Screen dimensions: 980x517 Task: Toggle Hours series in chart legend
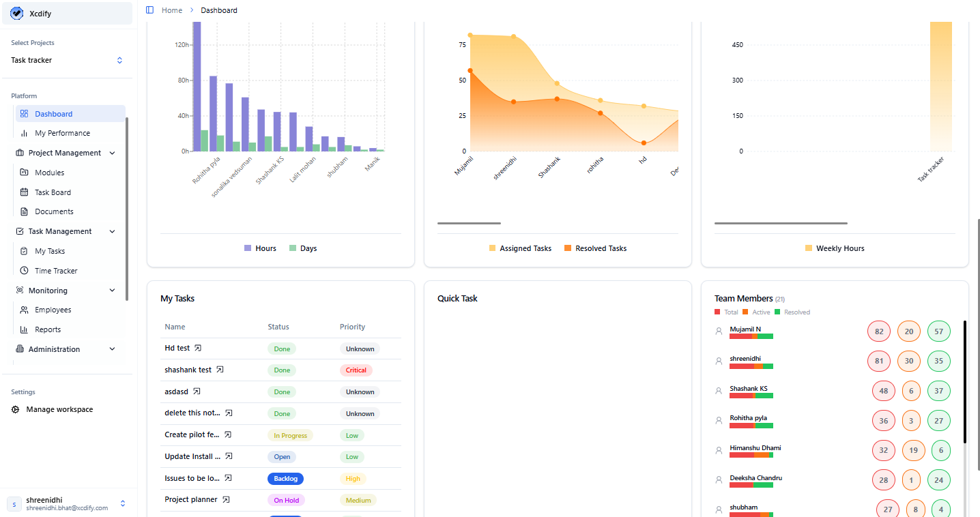tap(260, 248)
